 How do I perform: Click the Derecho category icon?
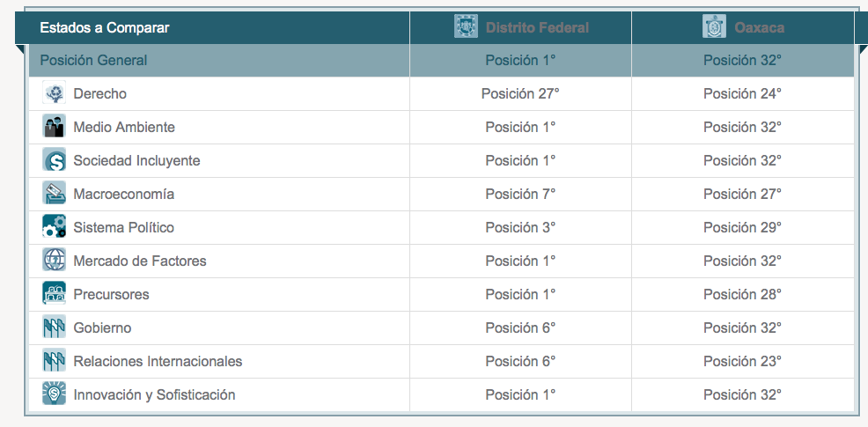[x=55, y=92]
